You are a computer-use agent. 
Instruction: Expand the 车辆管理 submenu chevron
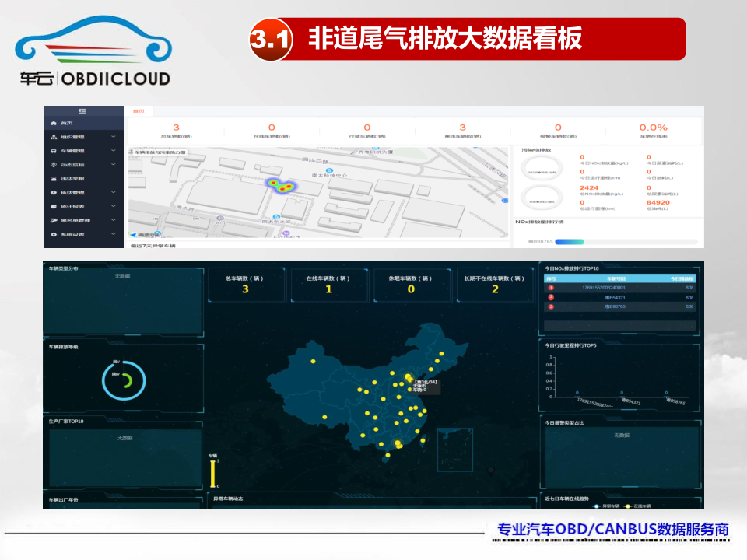coord(114,151)
